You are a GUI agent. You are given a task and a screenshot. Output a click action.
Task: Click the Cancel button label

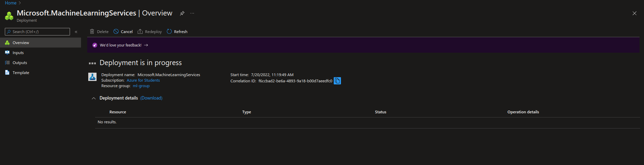coord(127,32)
